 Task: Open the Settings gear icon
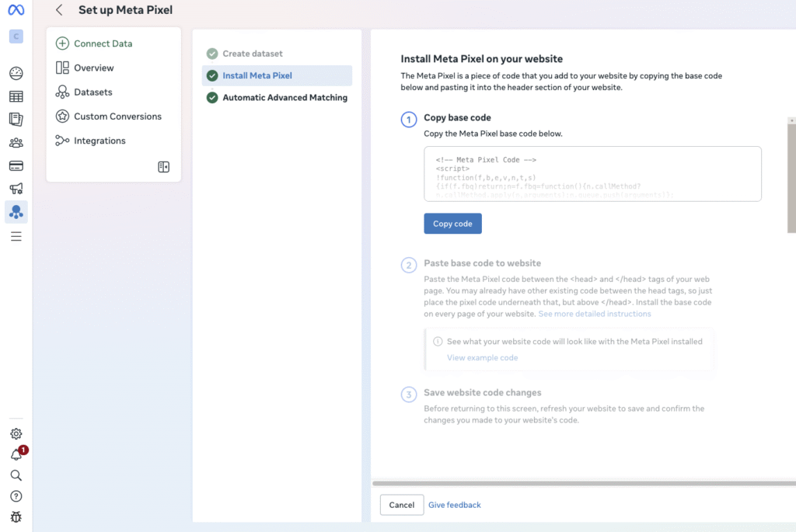tap(16, 433)
